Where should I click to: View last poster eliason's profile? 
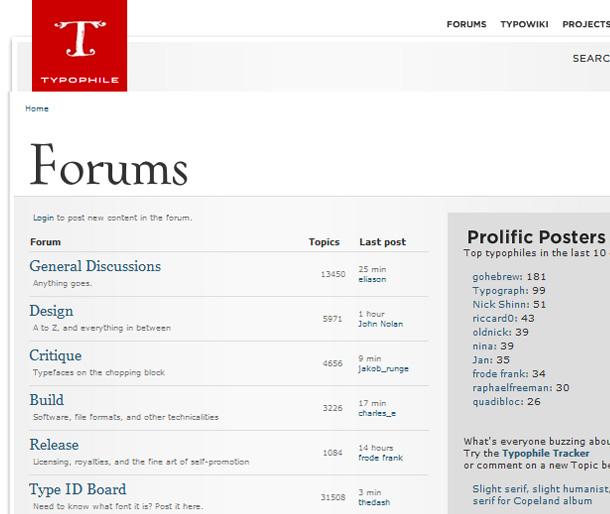click(372, 279)
